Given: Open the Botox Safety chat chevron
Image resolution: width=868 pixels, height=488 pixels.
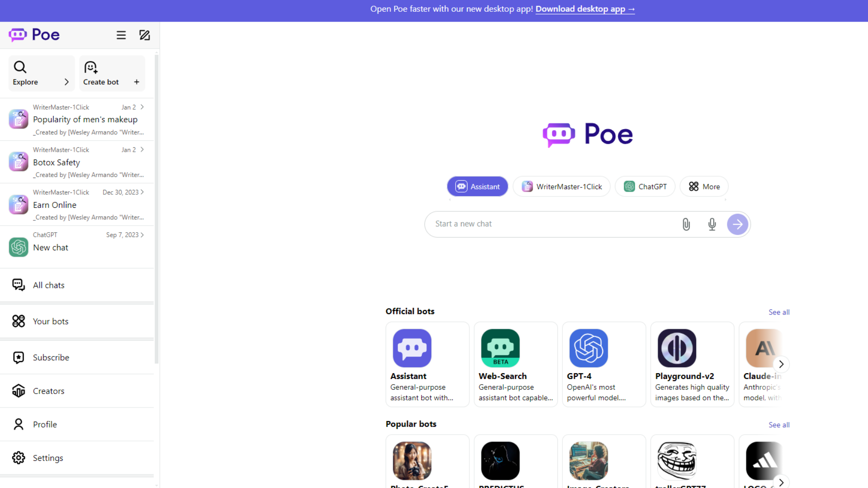Looking at the screenshot, I should click(x=142, y=149).
